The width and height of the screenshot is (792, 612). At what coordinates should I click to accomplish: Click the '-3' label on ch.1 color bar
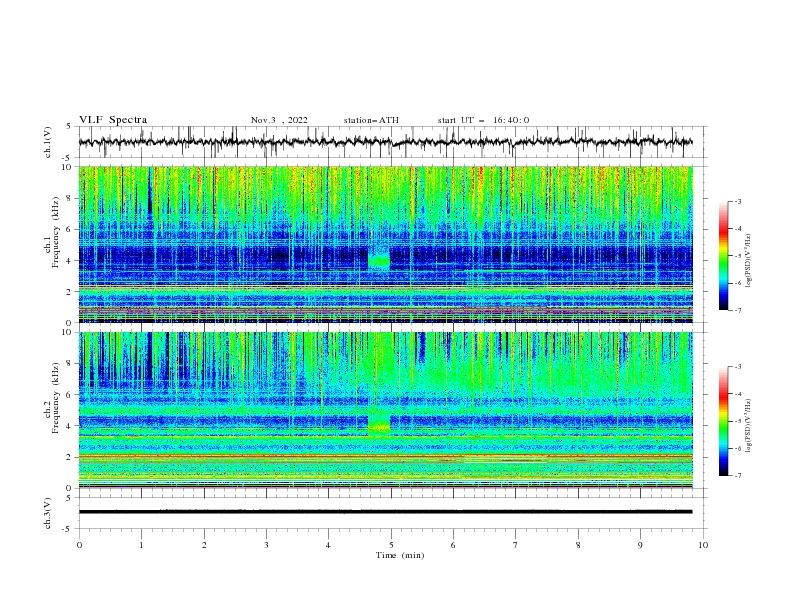738,201
